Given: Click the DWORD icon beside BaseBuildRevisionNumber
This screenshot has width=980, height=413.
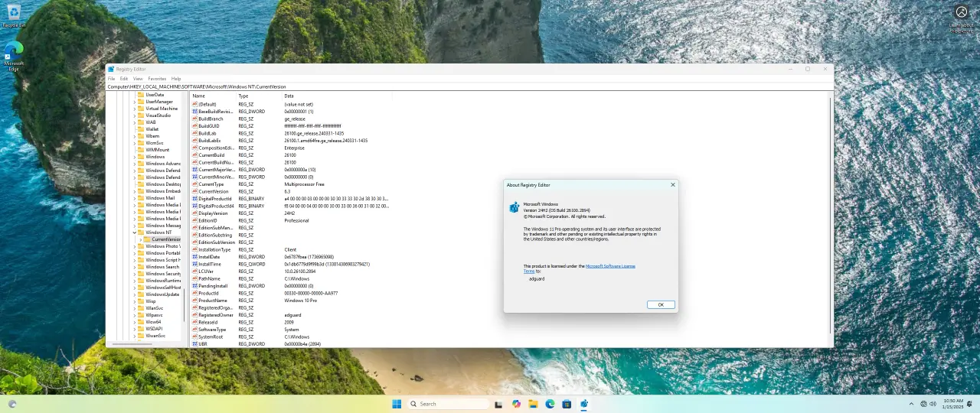Looking at the screenshot, I should click(195, 112).
